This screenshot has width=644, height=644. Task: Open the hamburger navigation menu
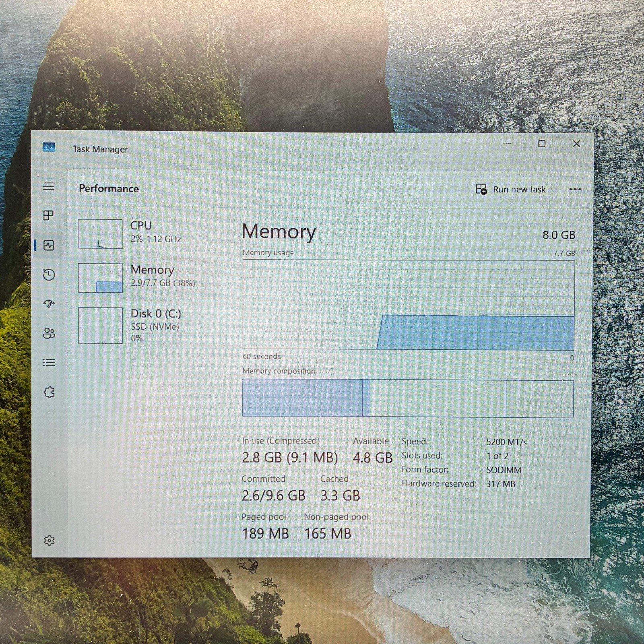click(49, 186)
